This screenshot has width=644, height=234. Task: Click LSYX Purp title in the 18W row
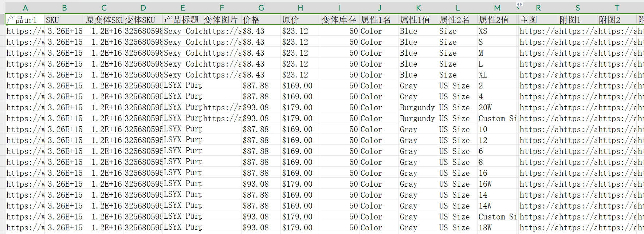[x=182, y=227]
